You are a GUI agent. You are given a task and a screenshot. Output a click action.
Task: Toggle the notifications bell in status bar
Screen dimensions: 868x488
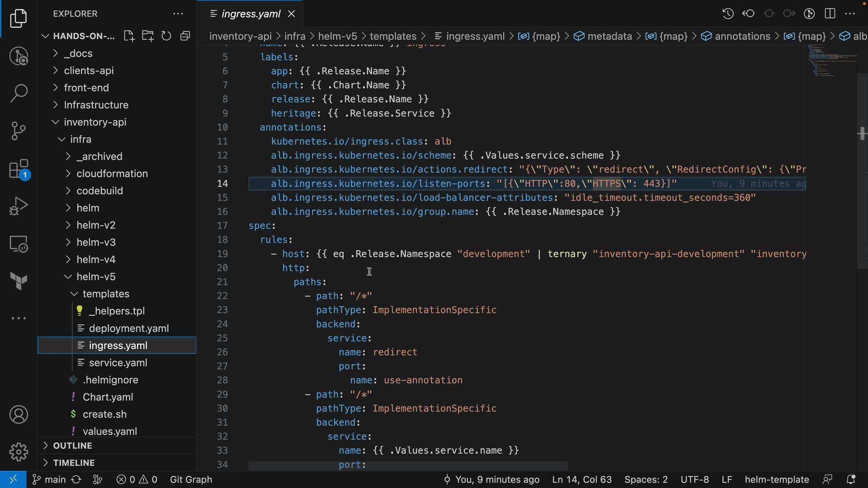[850, 479]
